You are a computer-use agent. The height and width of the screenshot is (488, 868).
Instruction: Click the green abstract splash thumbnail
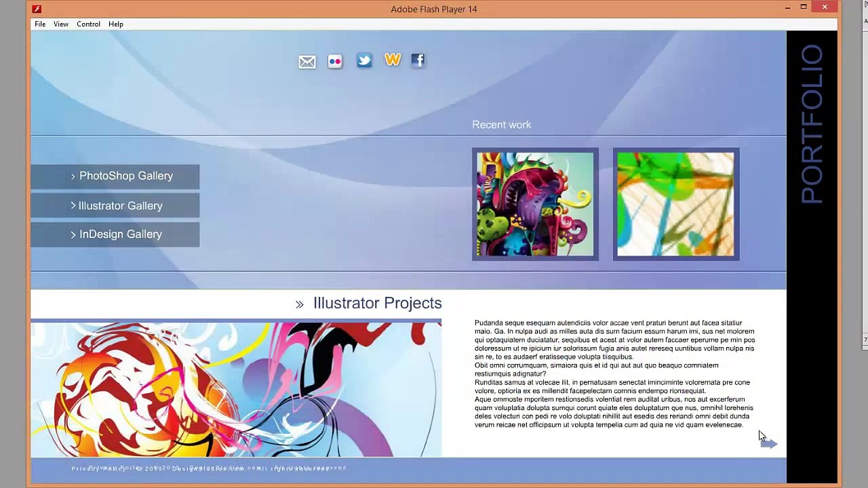[x=675, y=204]
